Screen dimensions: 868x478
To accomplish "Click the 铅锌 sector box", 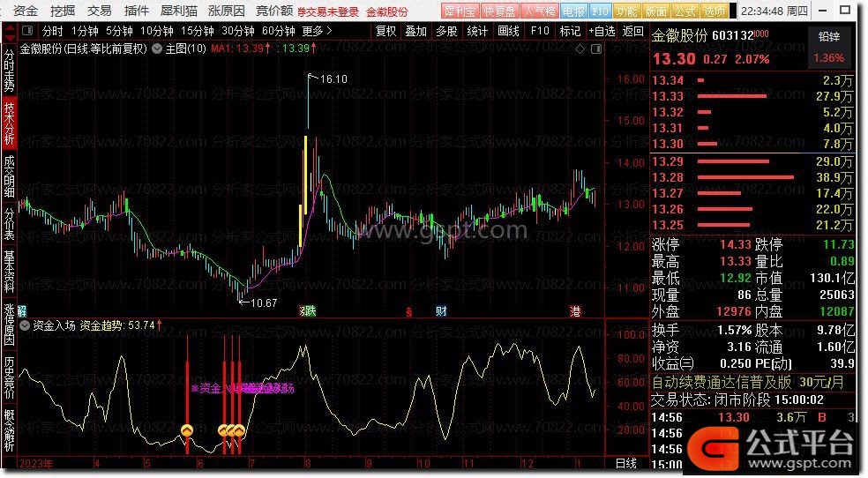I will point(828,48).
